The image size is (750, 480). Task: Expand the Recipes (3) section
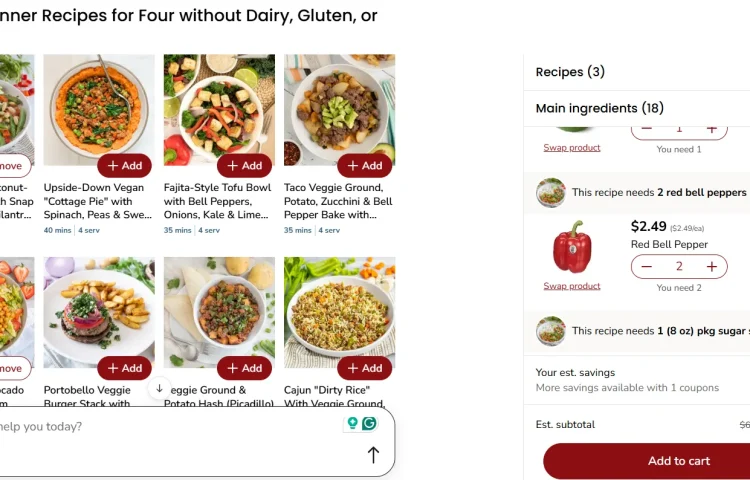pos(570,72)
